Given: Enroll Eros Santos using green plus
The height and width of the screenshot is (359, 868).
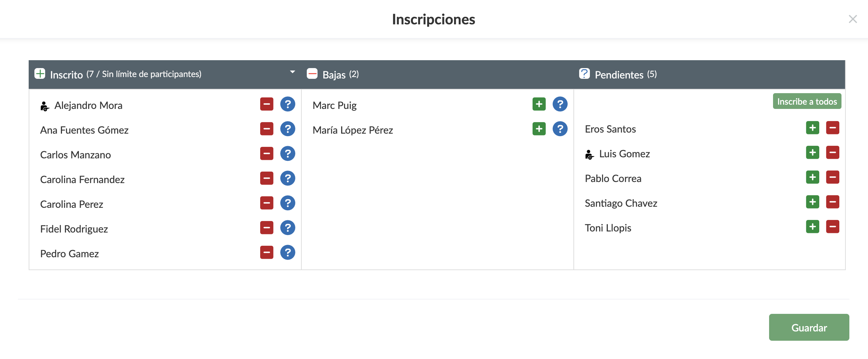Looking at the screenshot, I should point(812,128).
